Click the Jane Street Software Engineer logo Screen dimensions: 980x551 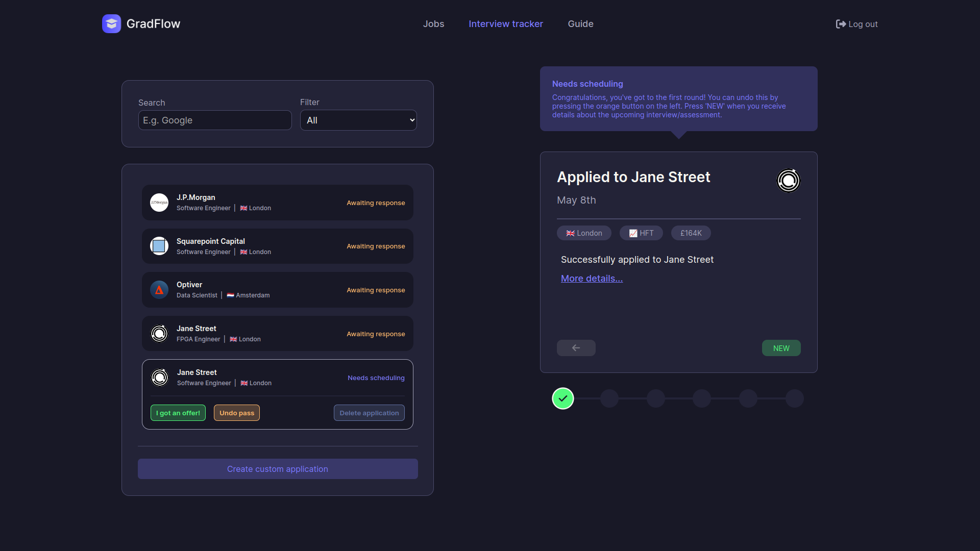[x=160, y=378]
